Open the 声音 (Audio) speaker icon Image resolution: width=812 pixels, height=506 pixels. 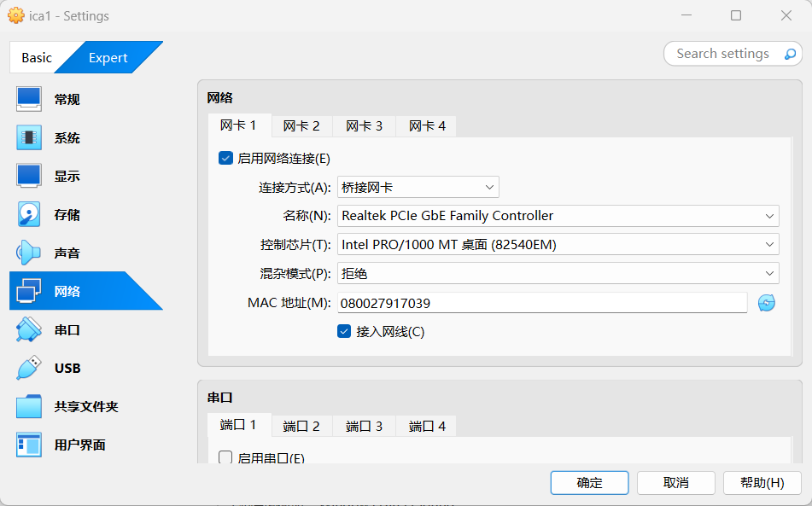click(x=28, y=253)
